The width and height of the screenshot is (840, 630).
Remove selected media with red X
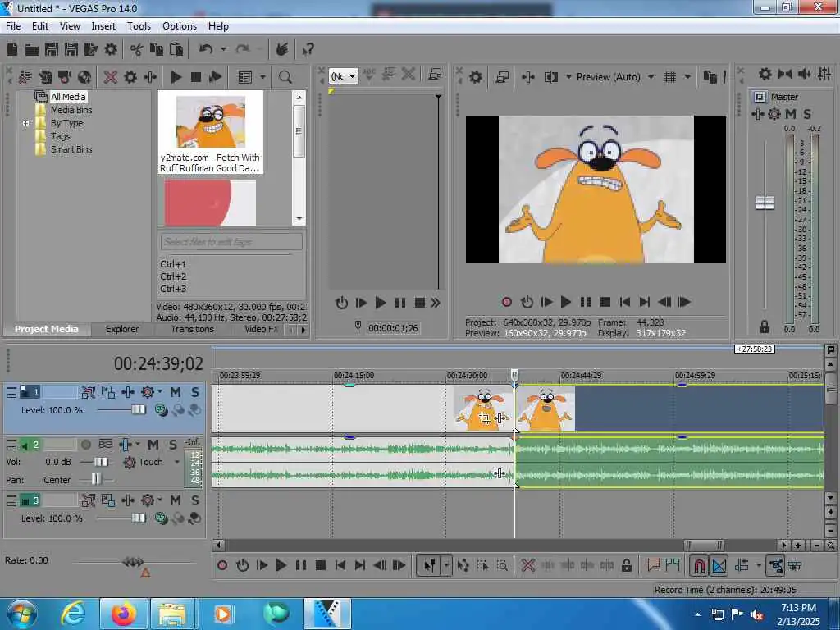pos(111,77)
